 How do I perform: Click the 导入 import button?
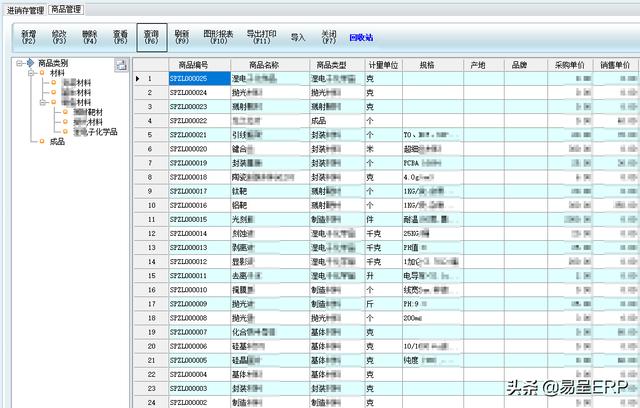click(x=298, y=37)
